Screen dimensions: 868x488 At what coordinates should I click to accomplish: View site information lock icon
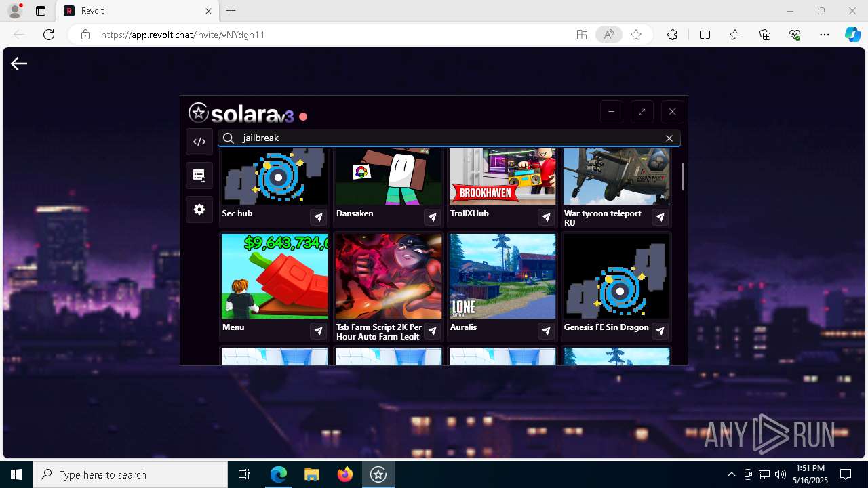click(85, 35)
